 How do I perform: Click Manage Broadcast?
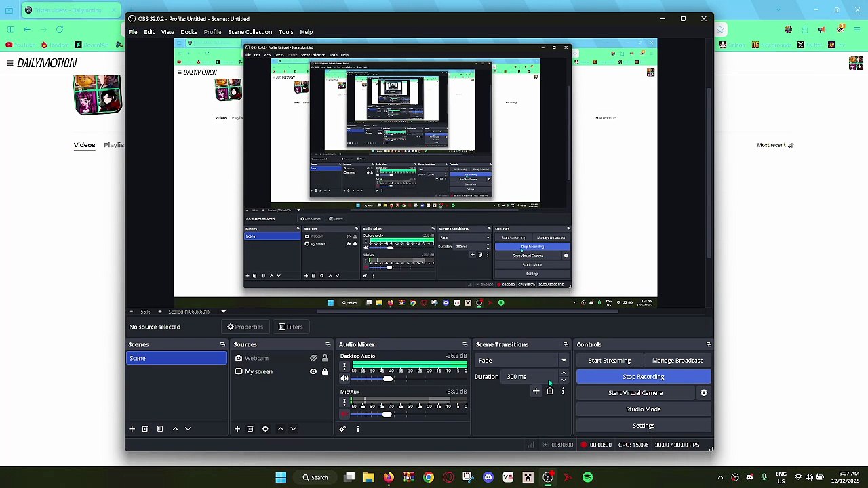677,361
